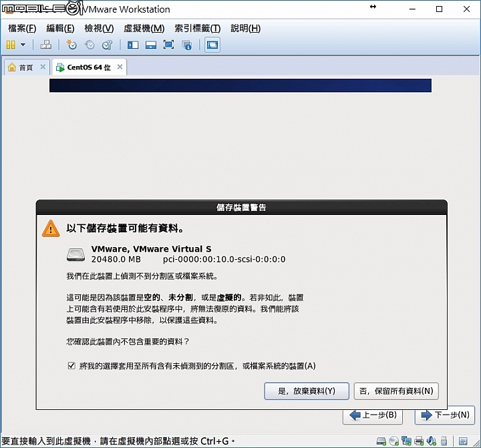Click the orange warning triangle icon
This screenshot has width=481, height=448.
pyautogui.click(x=51, y=228)
